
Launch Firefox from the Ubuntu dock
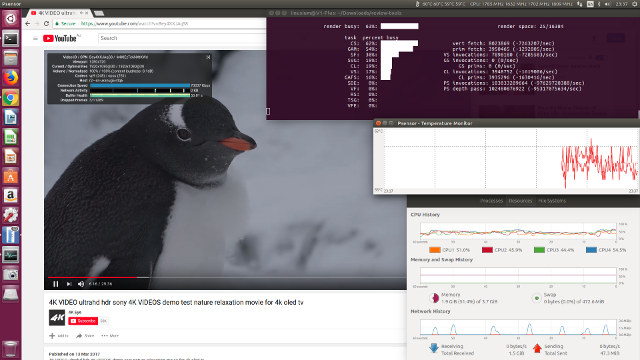pyautogui.click(x=11, y=78)
